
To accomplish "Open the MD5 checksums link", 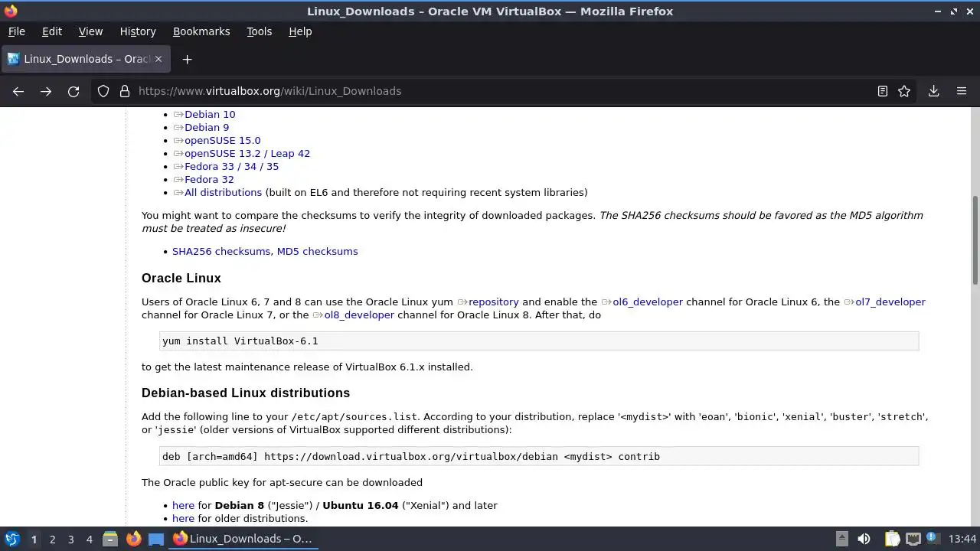I will tap(317, 252).
